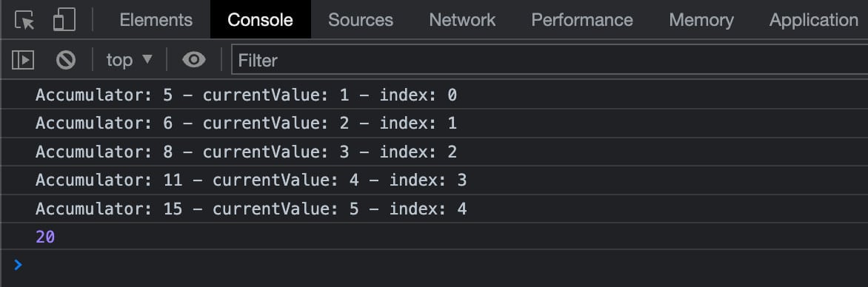Focus the Filter input field
The width and height of the screenshot is (868, 287).
click(550, 60)
